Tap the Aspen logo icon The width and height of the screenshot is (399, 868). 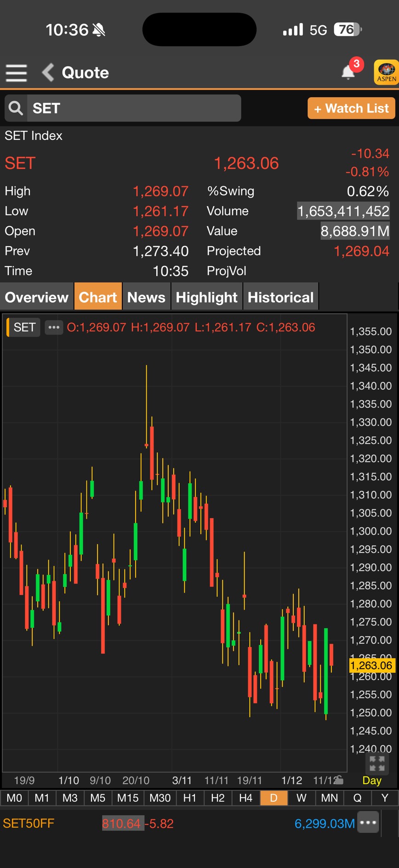pos(386,72)
